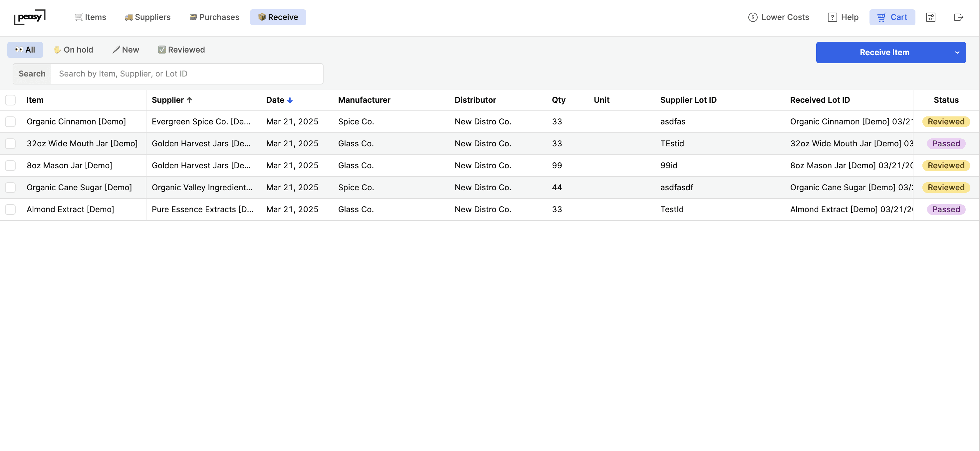Screen dimensions: 980x451
Task: Click Lower Costs link
Action: pyautogui.click(x=778, y=17)
